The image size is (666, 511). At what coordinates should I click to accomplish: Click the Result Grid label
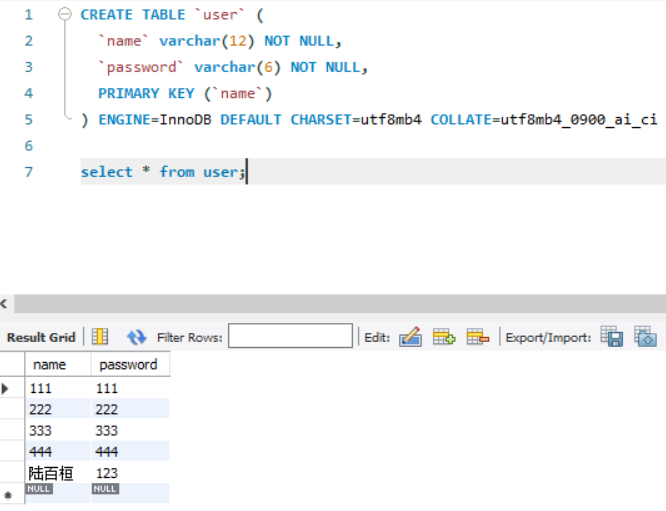click(x=41, y=337)
